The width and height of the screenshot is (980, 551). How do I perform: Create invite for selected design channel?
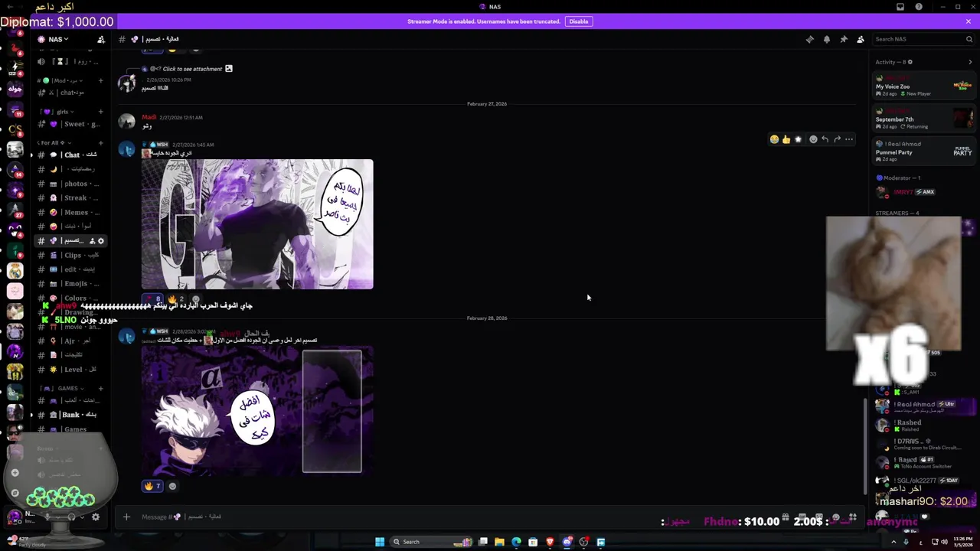[92, 241]
